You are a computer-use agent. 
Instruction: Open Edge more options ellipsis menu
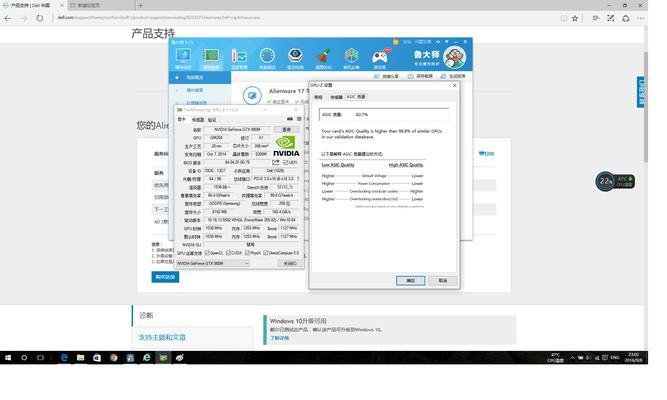tap(641, 18)
